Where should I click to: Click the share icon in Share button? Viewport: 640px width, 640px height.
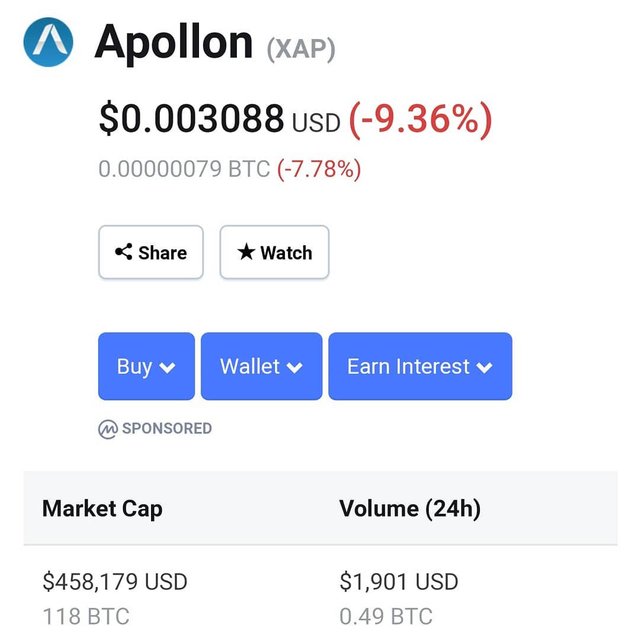[x=124, y=252]
